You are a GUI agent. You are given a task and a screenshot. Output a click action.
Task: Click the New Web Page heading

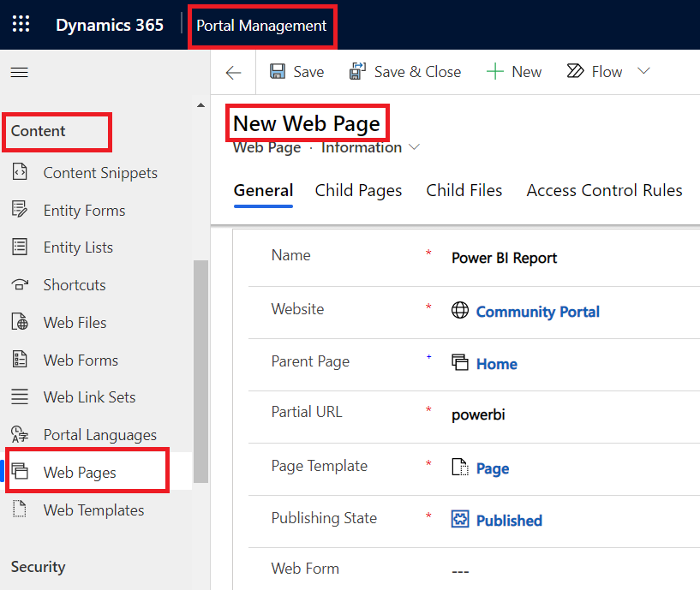point(306,123)
